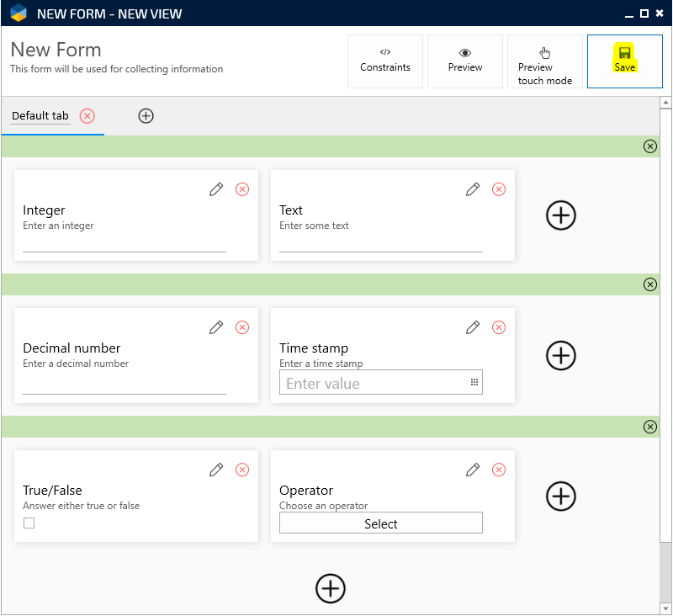Add a new tab next to Default tab

pyautogui.click(x=146, y=116)
